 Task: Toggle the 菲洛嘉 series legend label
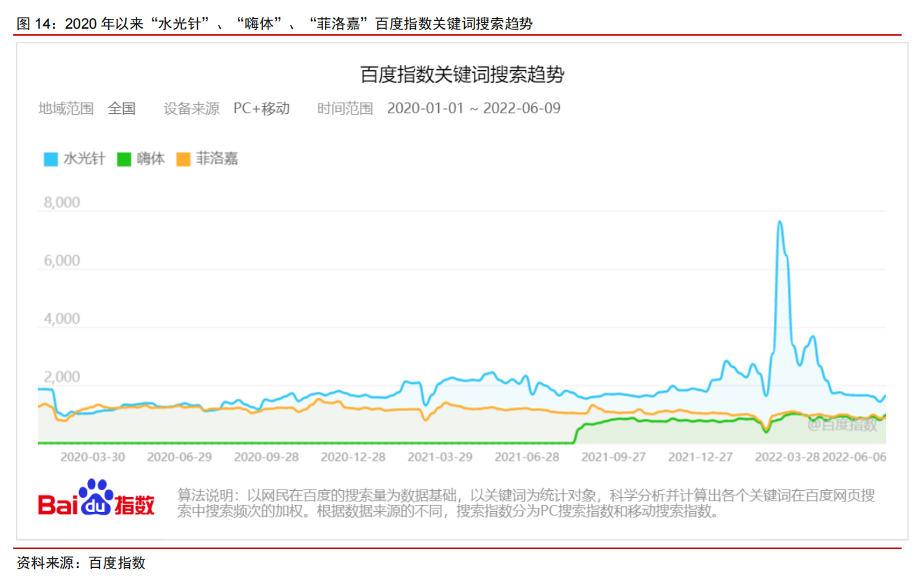click(x=217, y=159)
